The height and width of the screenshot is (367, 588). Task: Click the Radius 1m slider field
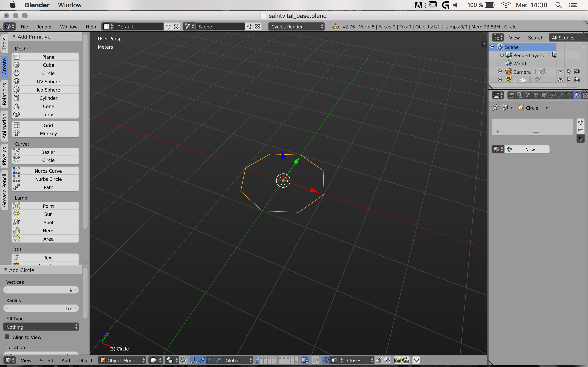click(41, 309)
